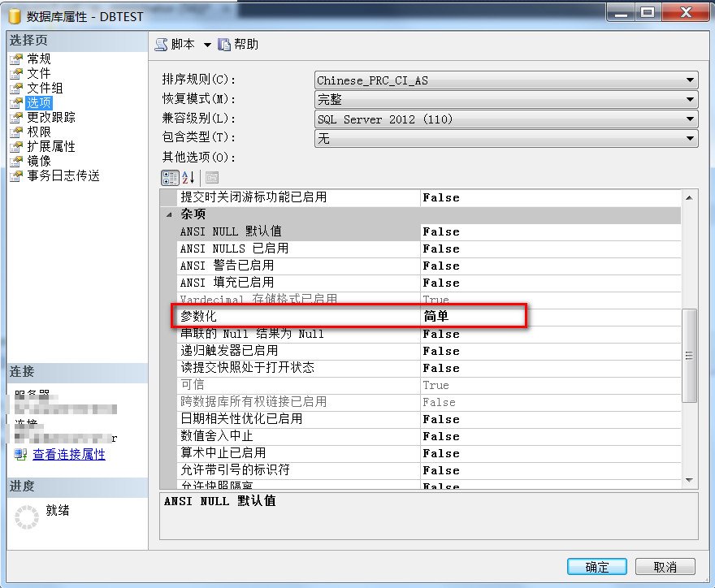Select the 事务日志传送 page icon

16,175
